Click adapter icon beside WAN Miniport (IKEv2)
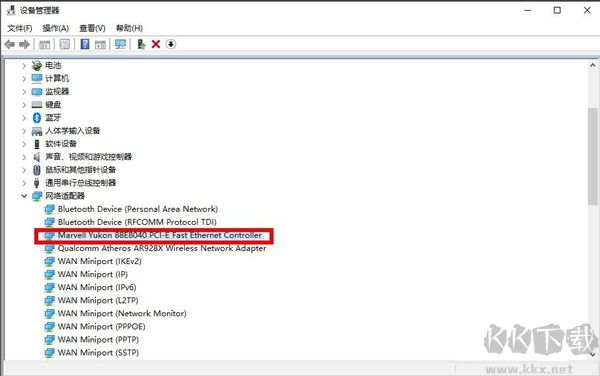The width and height of the screenshot is (600, 376). (50, 261)
